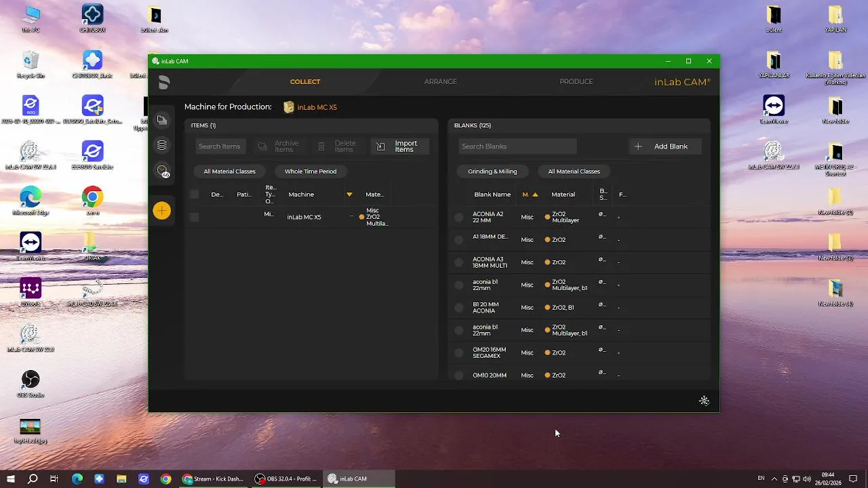
Task: Click the Archive Items button
Action: pyautogui.click(x=279, y=146)
